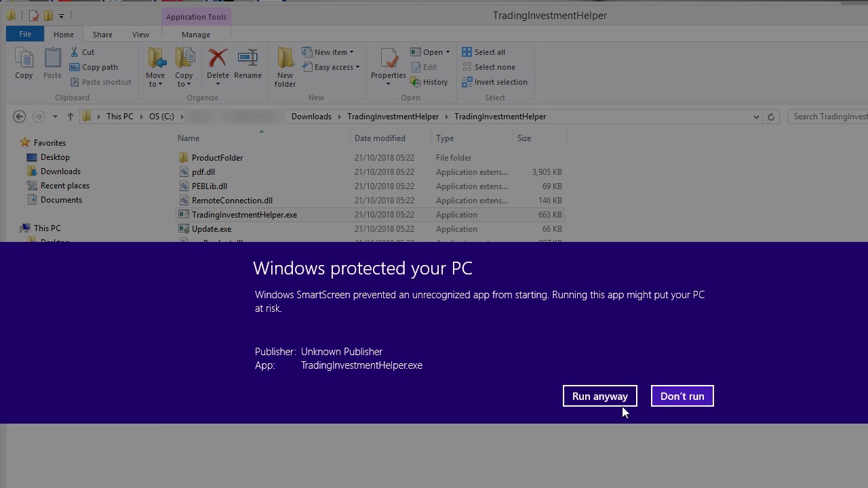Select the Cut scissors command
The image size is (868, 488).
[82, 52]
